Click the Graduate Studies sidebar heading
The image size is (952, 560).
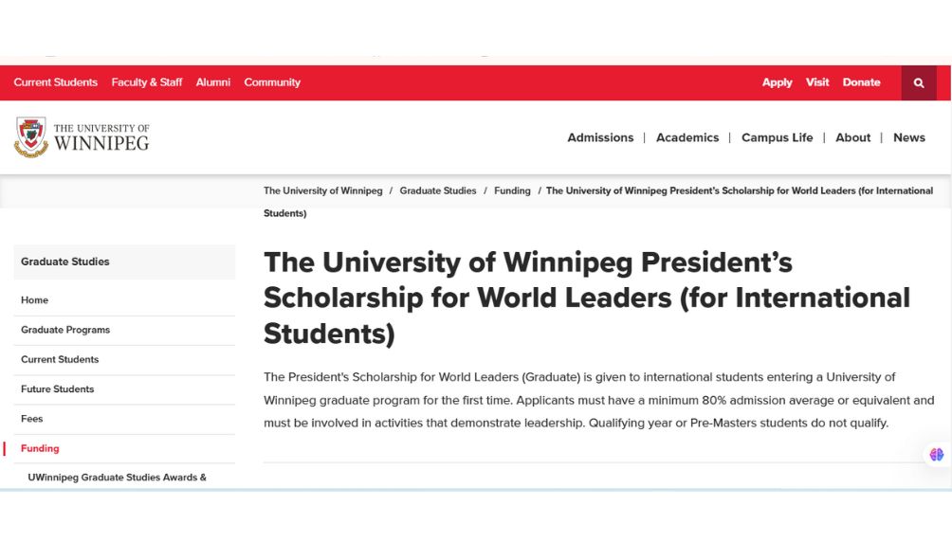pyautogui.click(x=65, y=262)
